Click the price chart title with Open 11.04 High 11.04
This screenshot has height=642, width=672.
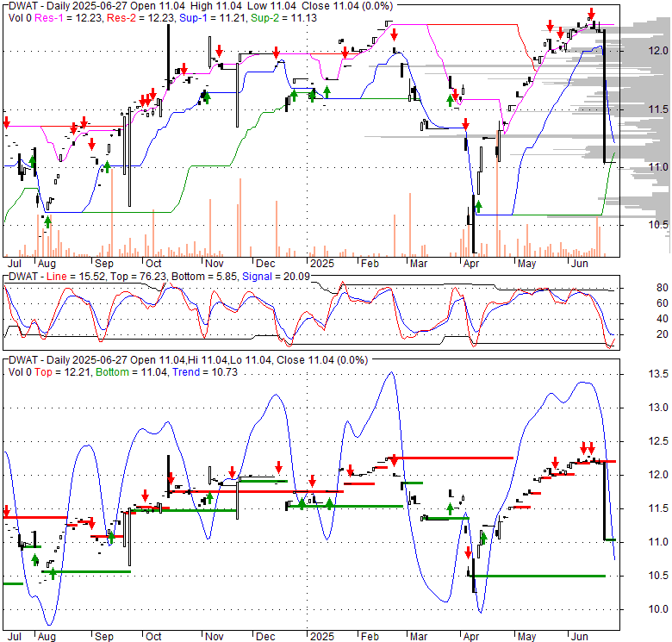click(201, 6)
